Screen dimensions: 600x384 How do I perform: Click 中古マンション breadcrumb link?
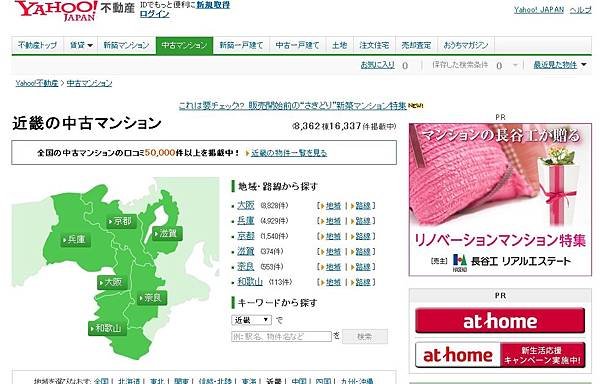(x=90, y=83)
